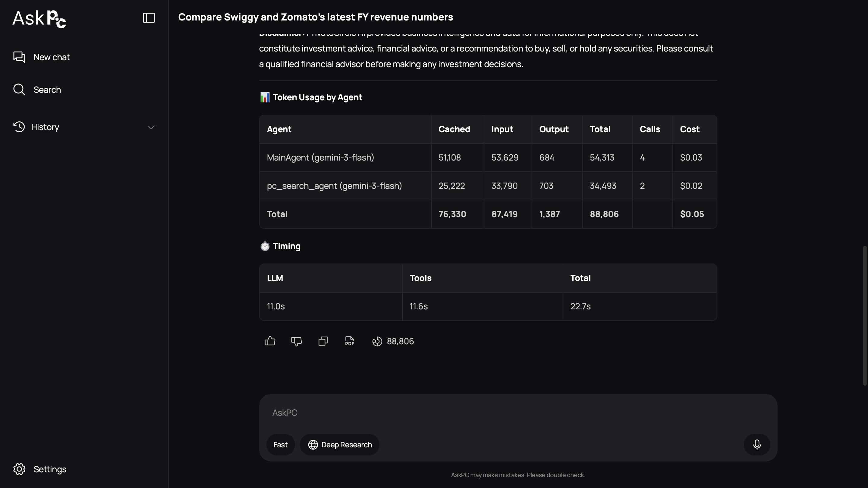
Task: Click the Timing heading
Action: tap(286, 246)
